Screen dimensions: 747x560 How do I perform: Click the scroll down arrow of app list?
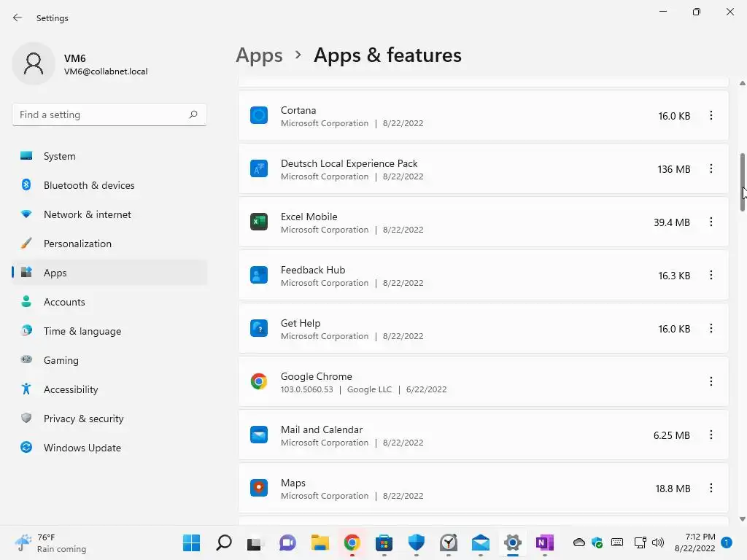pos(742,519)
